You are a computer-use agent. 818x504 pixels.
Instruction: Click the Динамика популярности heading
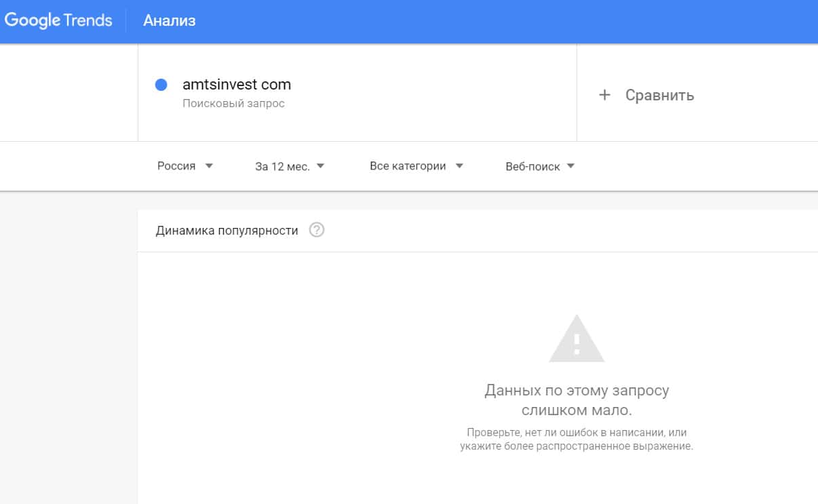[x=227, y=231]
